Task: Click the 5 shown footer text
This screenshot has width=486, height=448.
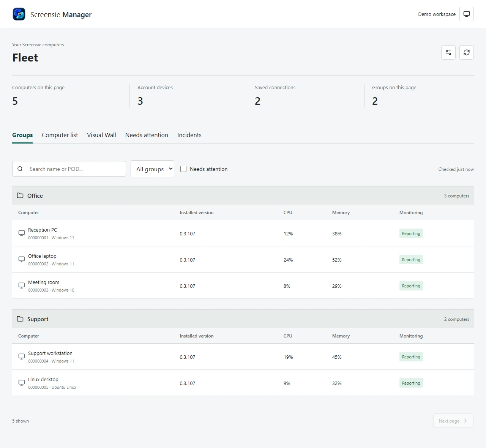Action: coord(21,421)
